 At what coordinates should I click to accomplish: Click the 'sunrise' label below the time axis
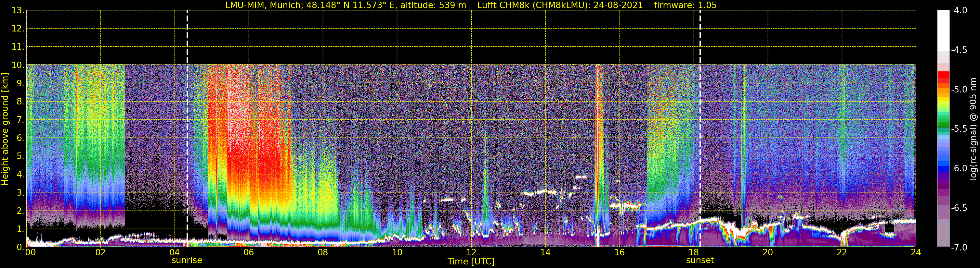point(187,261)
